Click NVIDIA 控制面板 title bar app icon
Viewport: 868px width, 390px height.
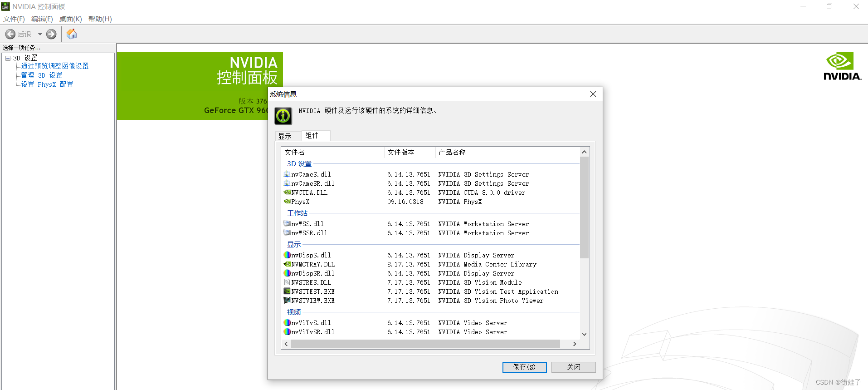pyautogui.click(x=5, y=6)
